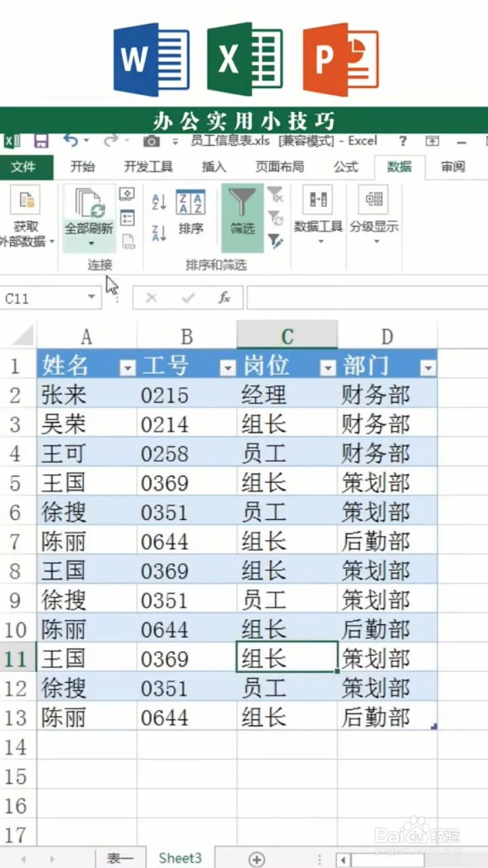Click the previous sheet navigation arrow

click(x=24, y=859)
